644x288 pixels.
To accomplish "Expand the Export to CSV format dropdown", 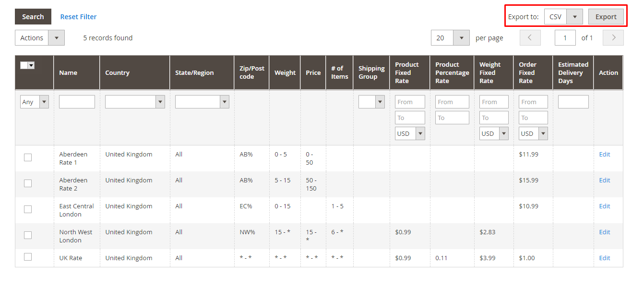I will [x=563, y=17].
